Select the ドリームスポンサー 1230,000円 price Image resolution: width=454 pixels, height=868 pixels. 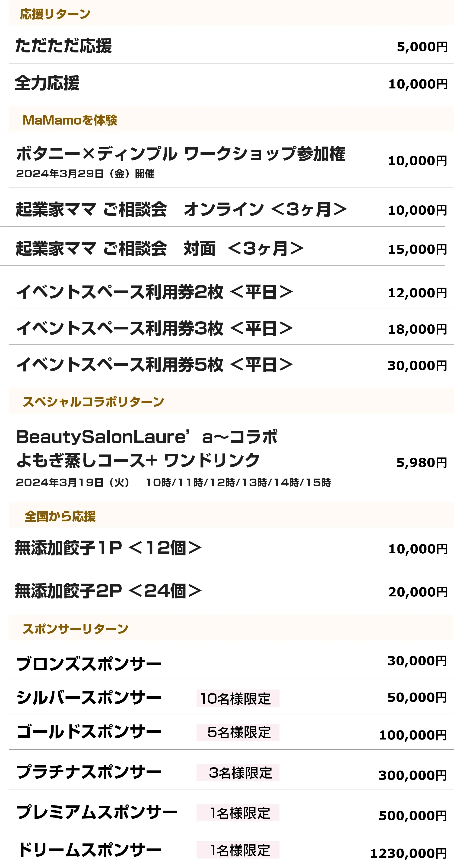409,853
